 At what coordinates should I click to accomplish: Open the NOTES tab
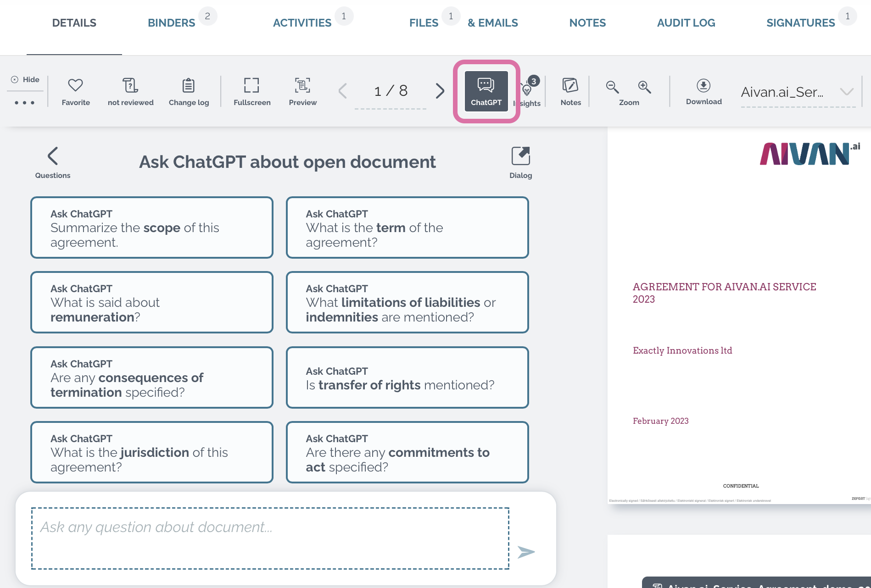[x=587, y=23]
